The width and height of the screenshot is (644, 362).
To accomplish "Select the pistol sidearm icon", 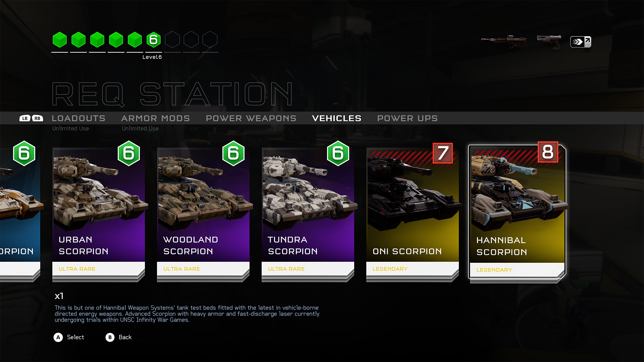I will pyautogui.click(x=549, y=41).
